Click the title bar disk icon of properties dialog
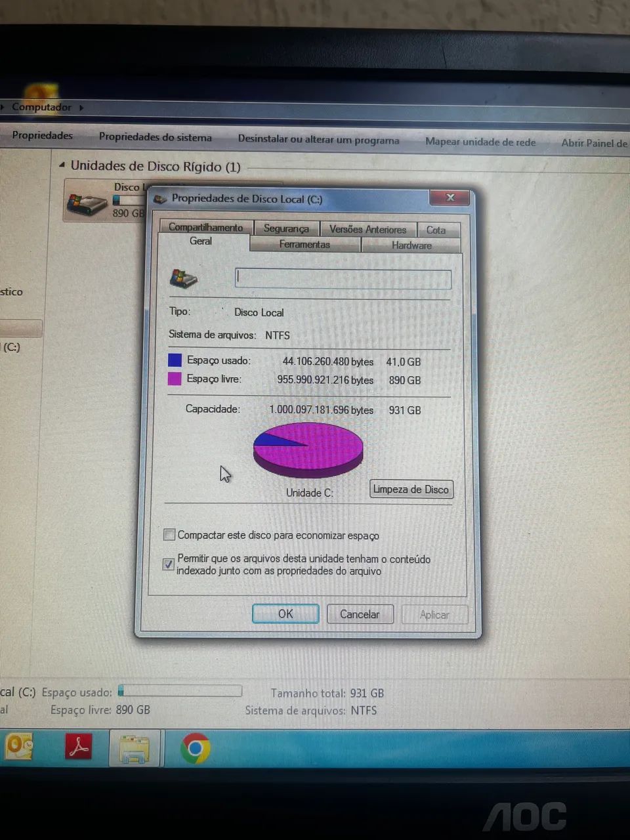 click(x=159, y=198)
